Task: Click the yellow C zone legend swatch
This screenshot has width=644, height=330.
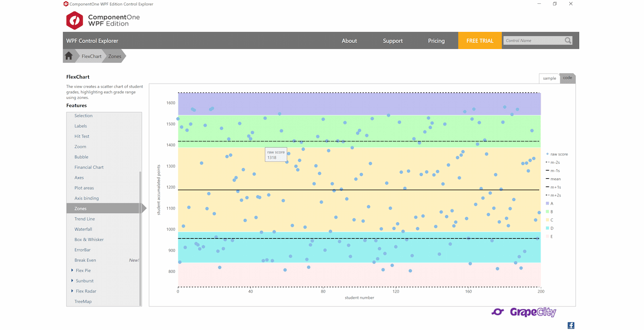Action: click(x=548, y=220)
